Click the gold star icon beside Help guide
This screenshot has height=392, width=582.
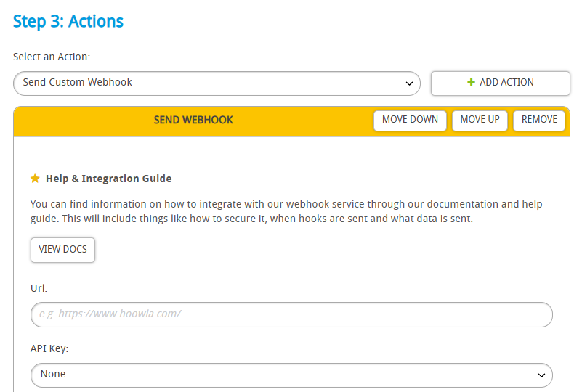pos(36,179)
